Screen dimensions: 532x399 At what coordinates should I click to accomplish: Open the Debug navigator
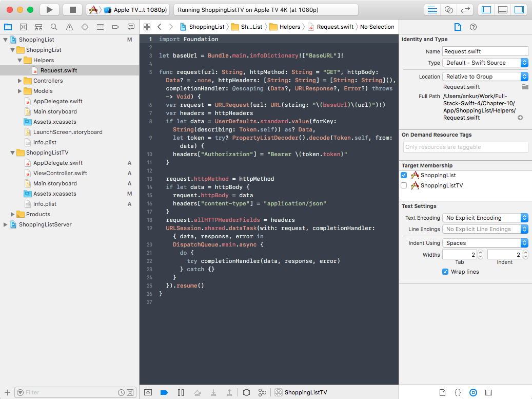[100, 27]
